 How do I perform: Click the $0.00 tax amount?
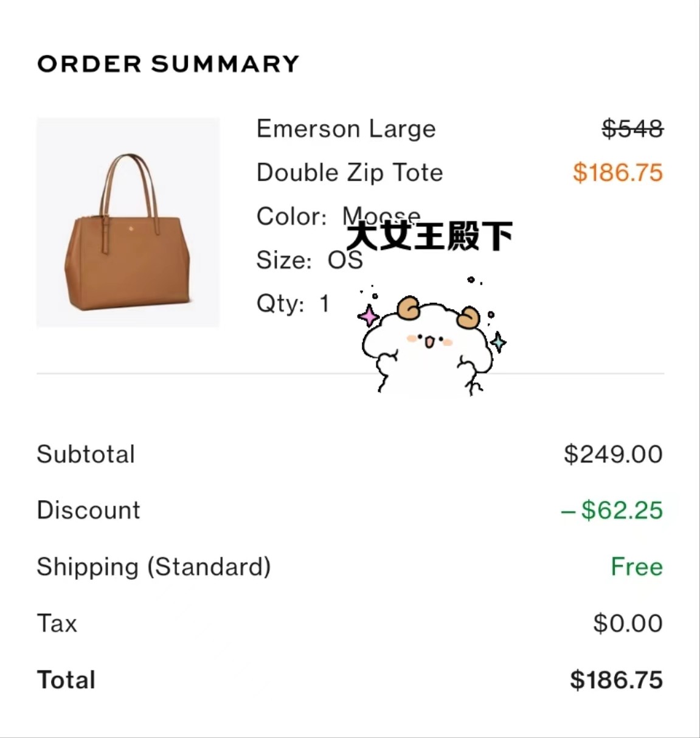(628, 623)
